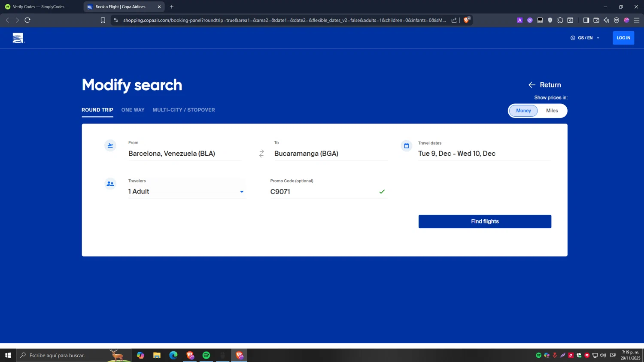This screenshot has width=644, height=362.
Task: Open Spotify from the Windows taskbar
Action: click(207, 355)
